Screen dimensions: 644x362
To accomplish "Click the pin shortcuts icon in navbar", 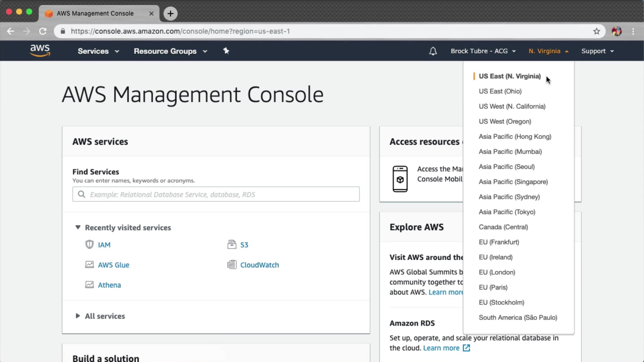I will (x=226, y=51).
